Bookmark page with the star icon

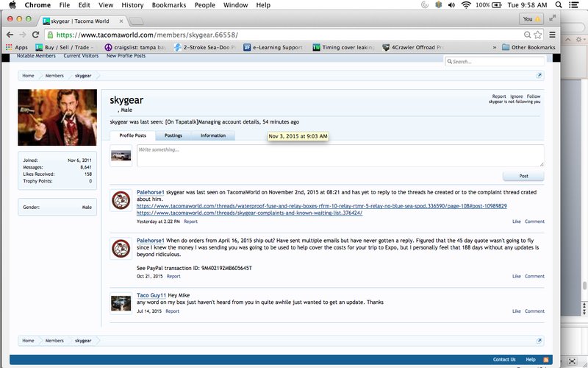[537, 35]
